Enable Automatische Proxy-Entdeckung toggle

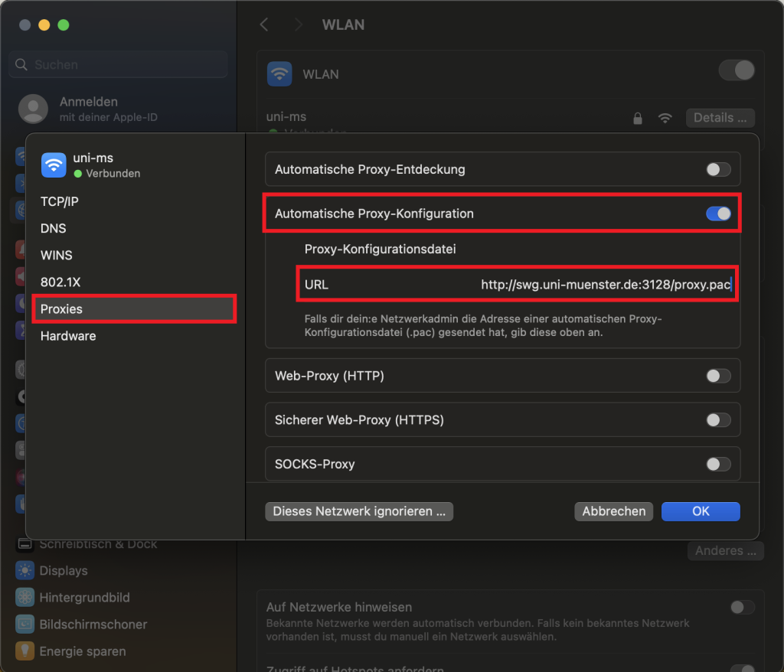tap(717, 169)
